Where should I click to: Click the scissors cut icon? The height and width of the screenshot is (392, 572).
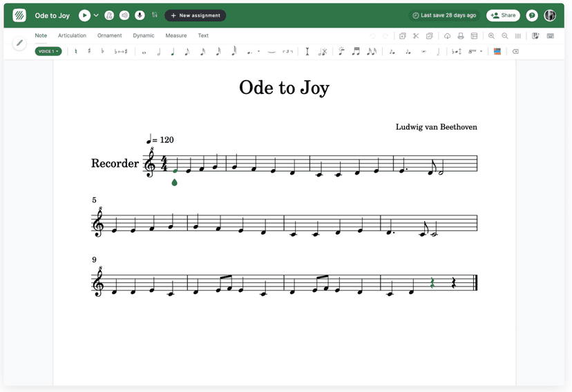pyautogui.click(x=416, y=36)
